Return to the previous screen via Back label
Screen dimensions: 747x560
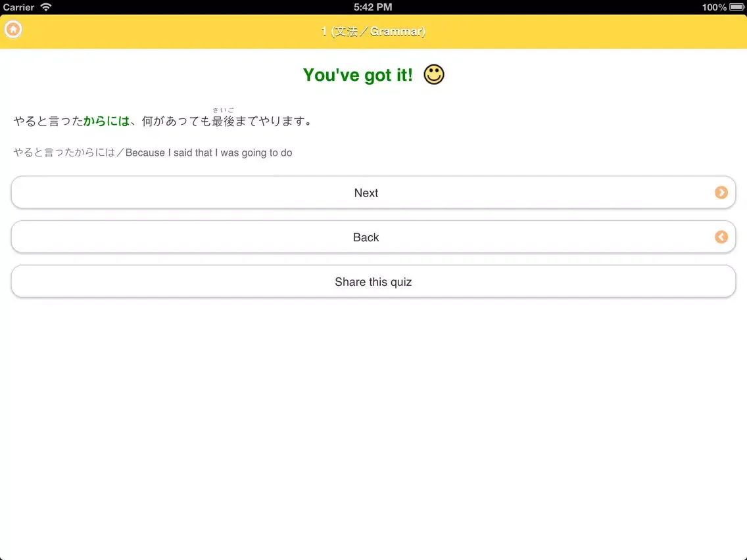tap(366, 237)
